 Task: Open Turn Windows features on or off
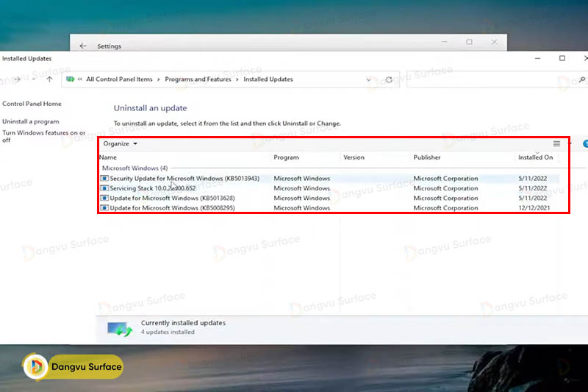coord(43,136)
